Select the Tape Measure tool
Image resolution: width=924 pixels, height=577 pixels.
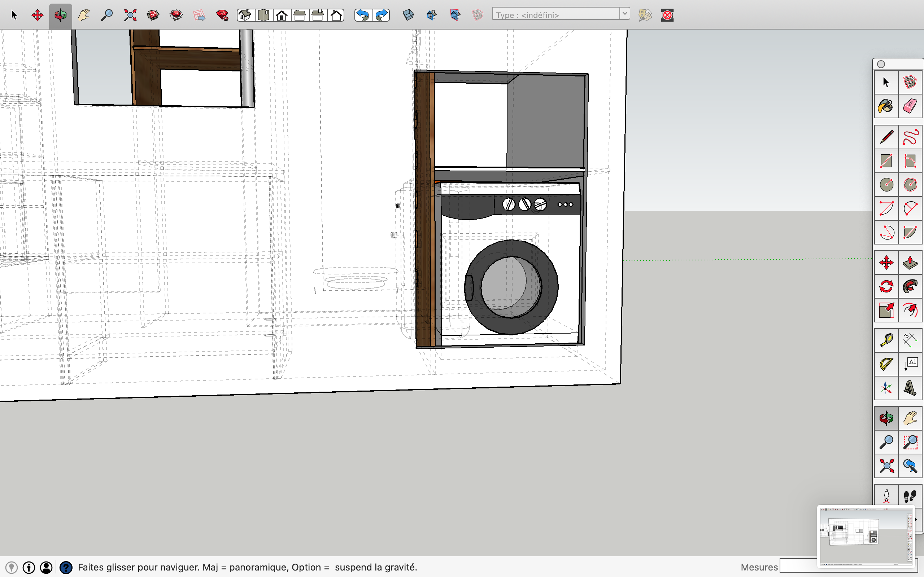point(886,340)
